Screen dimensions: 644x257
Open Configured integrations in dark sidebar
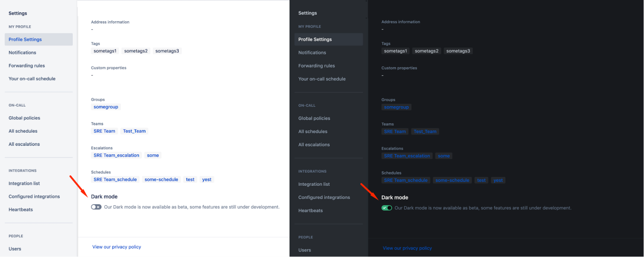pyautogui.click(x=324, y=198)
